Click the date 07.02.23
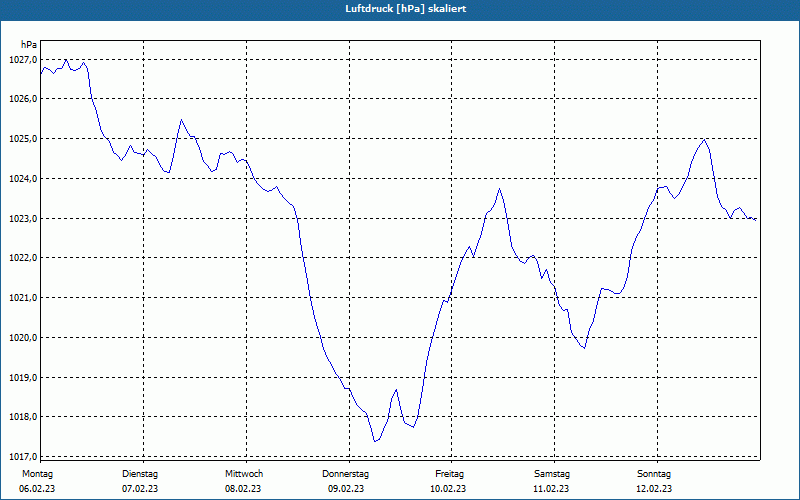Screen dimensions: 800x500 (140, 489)
